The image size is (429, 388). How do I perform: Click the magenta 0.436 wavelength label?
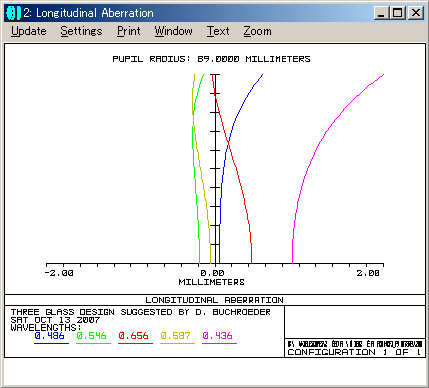(217, 336)
